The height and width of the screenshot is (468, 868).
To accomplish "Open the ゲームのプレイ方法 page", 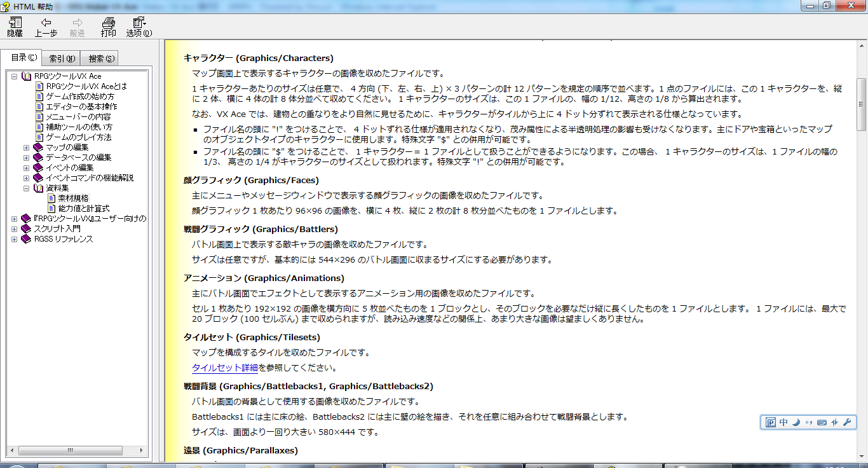I will (79, 137).
